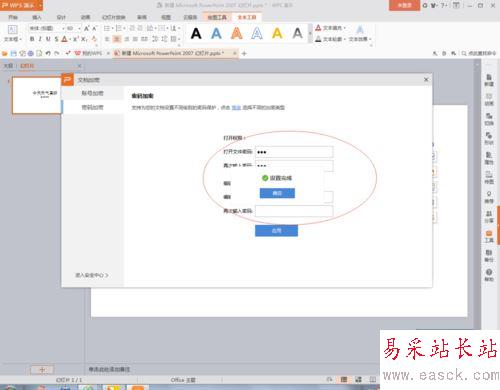Click the orange 未登录 login button
The width and height of the screenshot is (500, 390).
[x=404, y=5]
